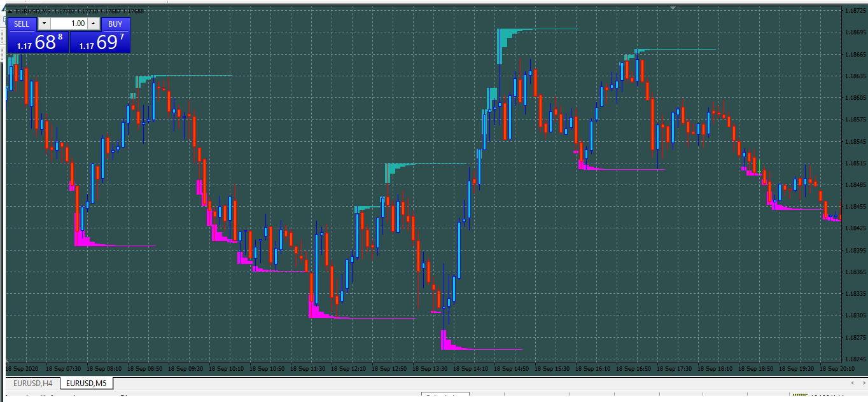Decrease lot size with the down arrow
This screenshot has height=402, width=868.
click(43, 24)
